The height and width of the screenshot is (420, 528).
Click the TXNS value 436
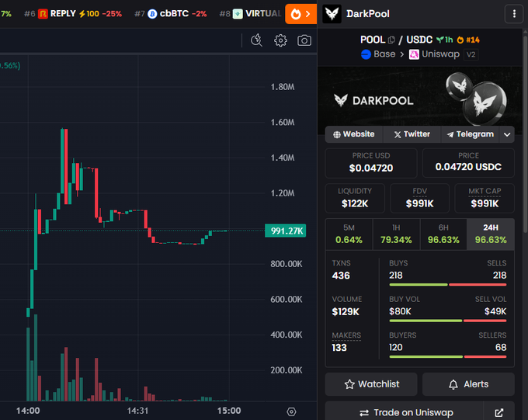click(341, 276)
